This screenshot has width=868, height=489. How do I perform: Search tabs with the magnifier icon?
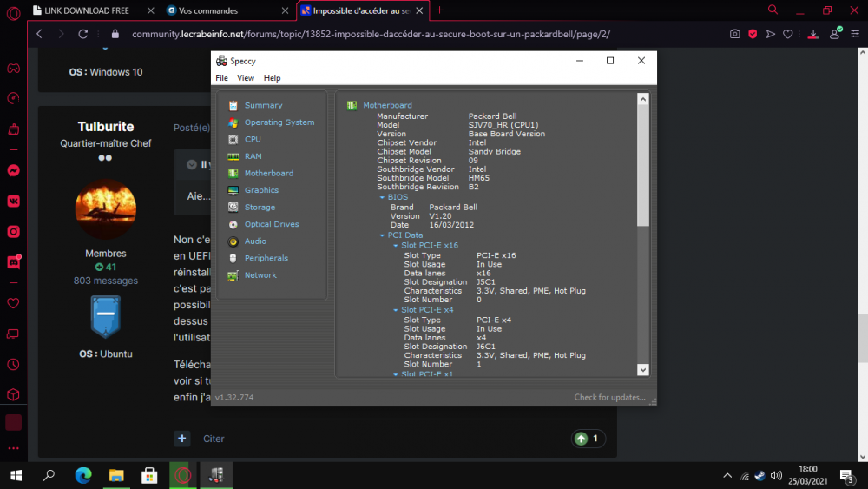(x=773, y=10)
